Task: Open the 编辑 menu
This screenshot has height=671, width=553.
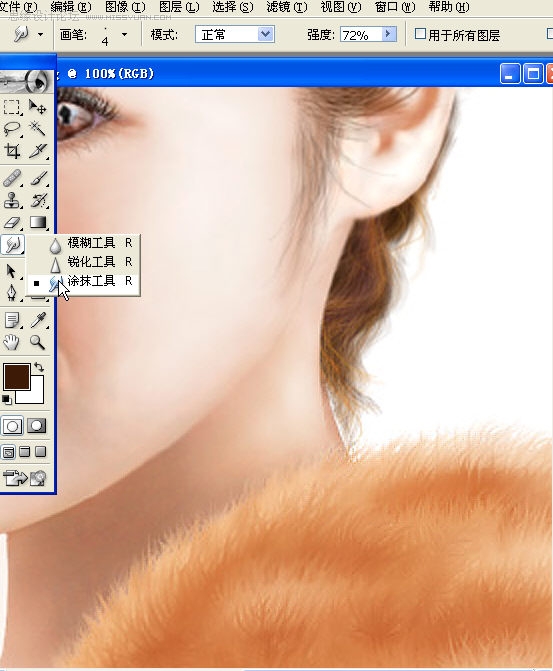Action: [x=71, y=7]
